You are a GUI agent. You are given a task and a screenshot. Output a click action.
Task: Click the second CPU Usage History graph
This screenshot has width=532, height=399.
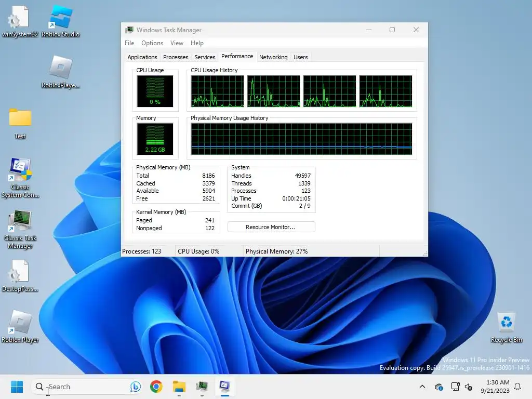pyautogui.click(x=273, y=91)
